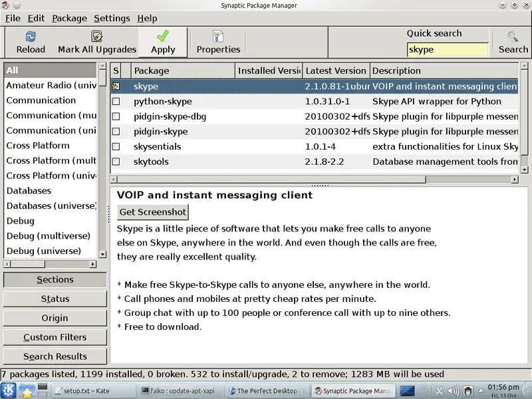Select the Amateur Radio category
The width and height of the screenshot is (532, 399).
(51, 85)
